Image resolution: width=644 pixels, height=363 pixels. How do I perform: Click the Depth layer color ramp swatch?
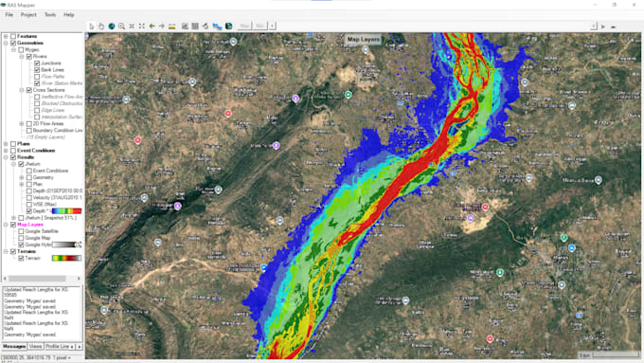pos(66,211)
